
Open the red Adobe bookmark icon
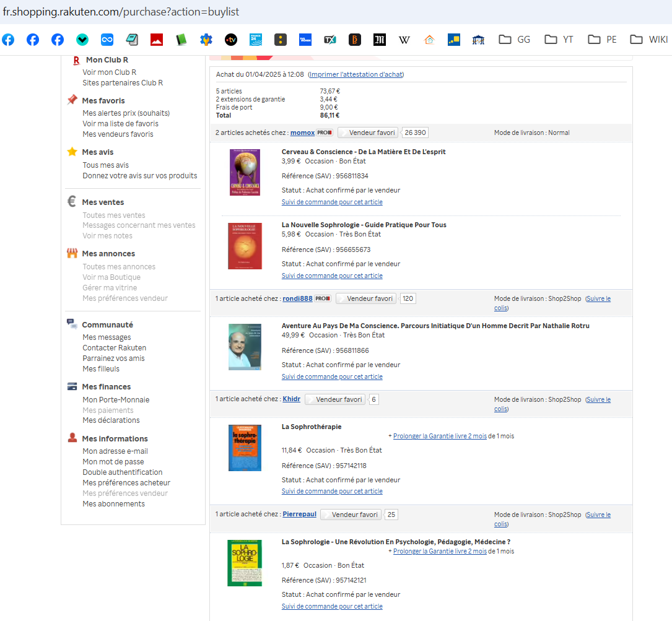pyautogui.click(x=157, y=40)
